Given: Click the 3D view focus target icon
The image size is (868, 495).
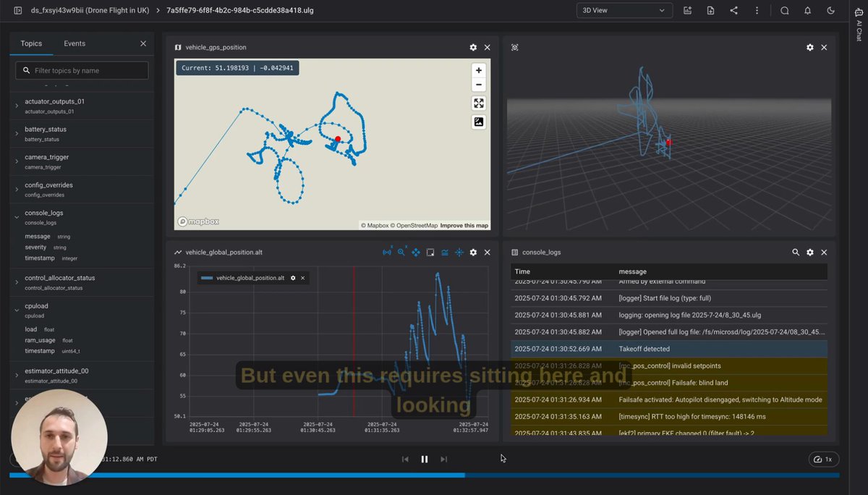Looking at the screenshot, I should (x=515, y=47).
